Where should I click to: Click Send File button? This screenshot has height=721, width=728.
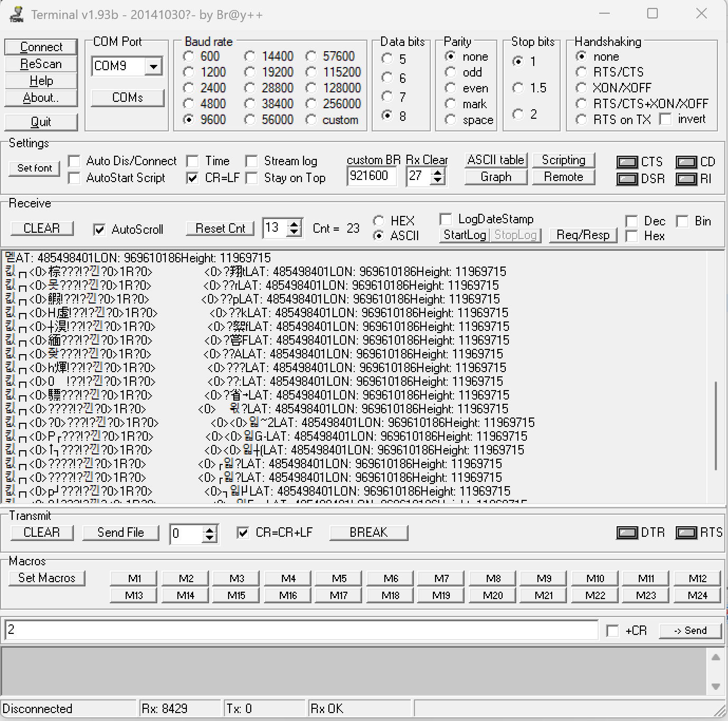pyautogui.click(x=120, y=533)
